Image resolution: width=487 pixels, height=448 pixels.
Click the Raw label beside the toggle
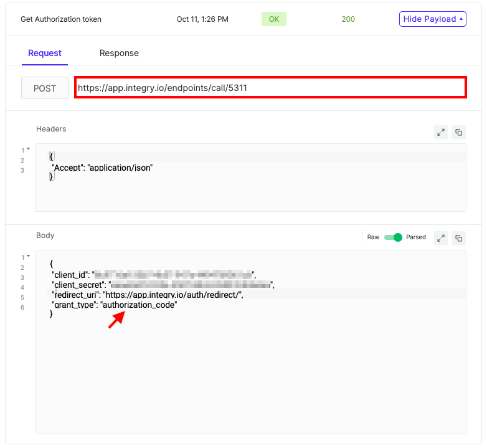point(373,237)
